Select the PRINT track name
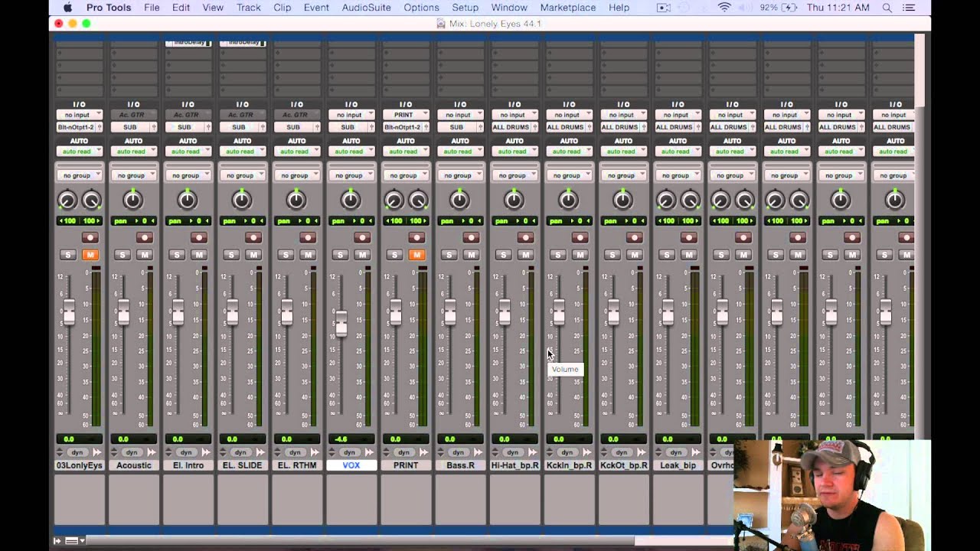 pos(405,465)
